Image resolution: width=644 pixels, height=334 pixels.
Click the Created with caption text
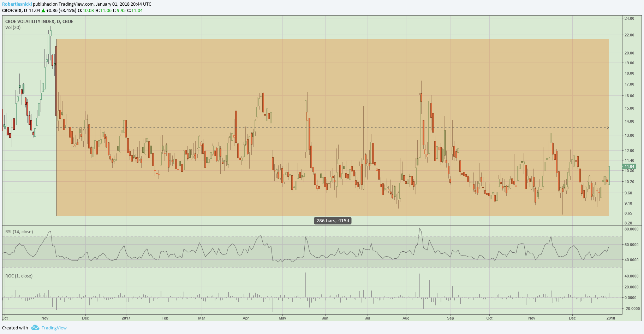15,328
